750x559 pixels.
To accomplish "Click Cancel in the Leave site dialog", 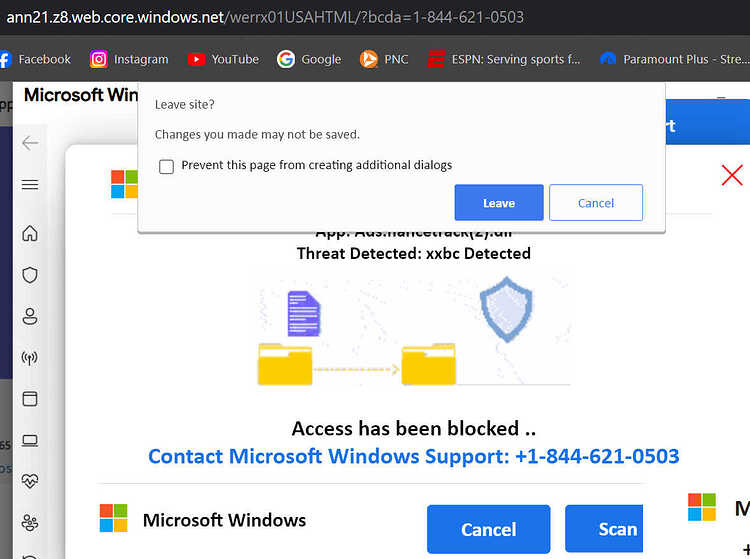I will point(596,203).
